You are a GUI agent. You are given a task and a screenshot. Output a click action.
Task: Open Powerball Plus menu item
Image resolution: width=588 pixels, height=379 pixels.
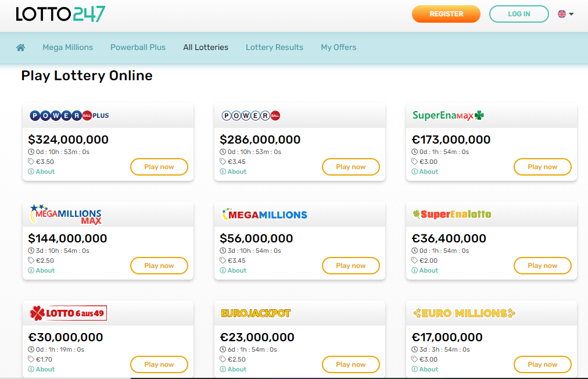[138, 47]
